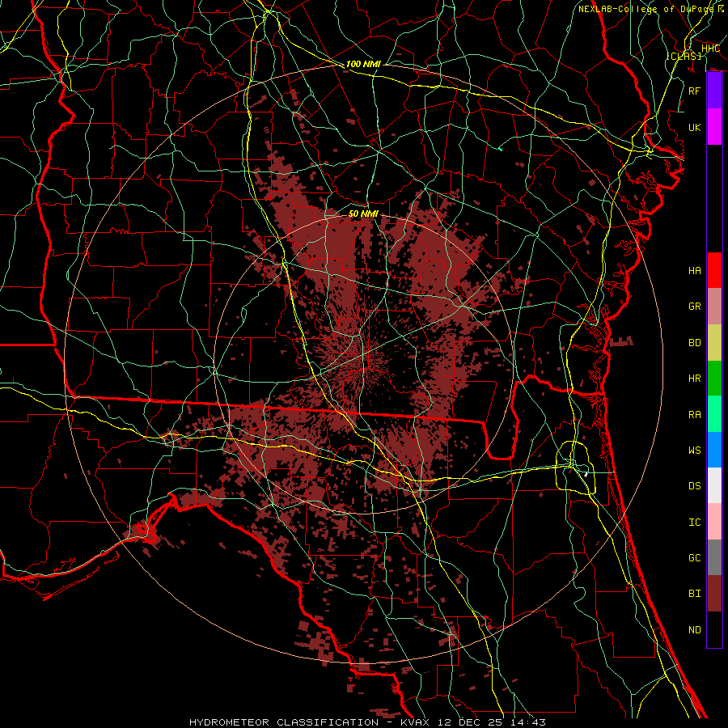
Task: Click the BI brown legend swatch
Action: coord(714,594)
